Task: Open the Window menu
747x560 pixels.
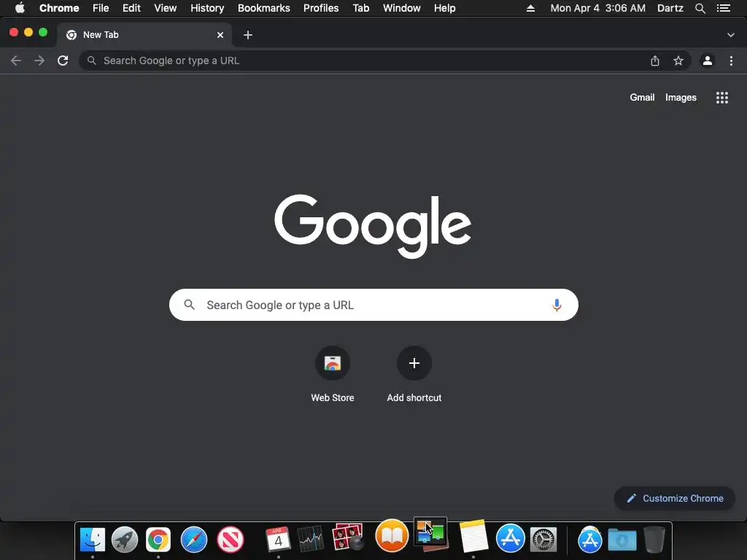Action: (x=402, y=8)
